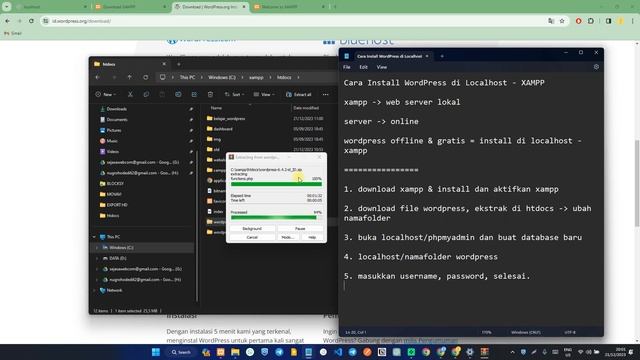Image resolution: width=640 pixels, height=360 pixels.
Task: Click the UTF-8 encoding in Notepad status bar
Action: click(x=570, y=332)
